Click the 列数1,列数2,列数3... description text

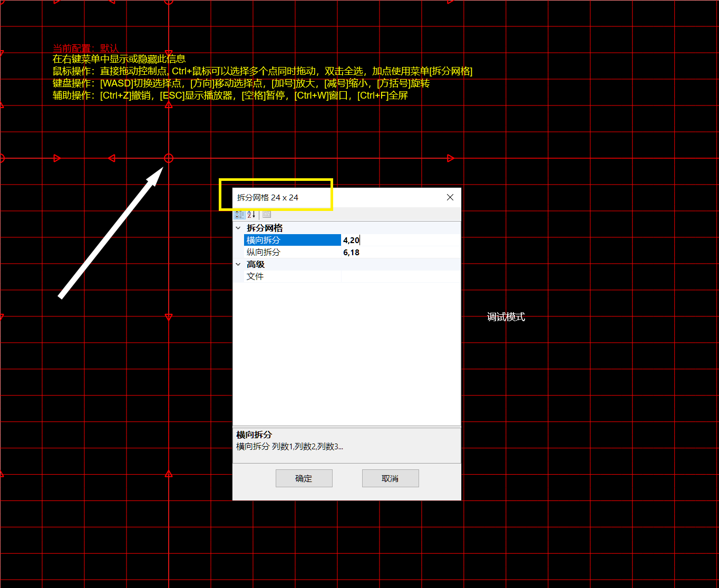coord(307,447)
